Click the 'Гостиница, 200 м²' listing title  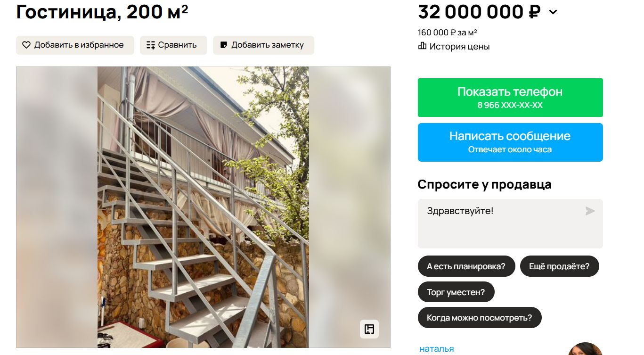pyautogui.click(x=102, y=12)
